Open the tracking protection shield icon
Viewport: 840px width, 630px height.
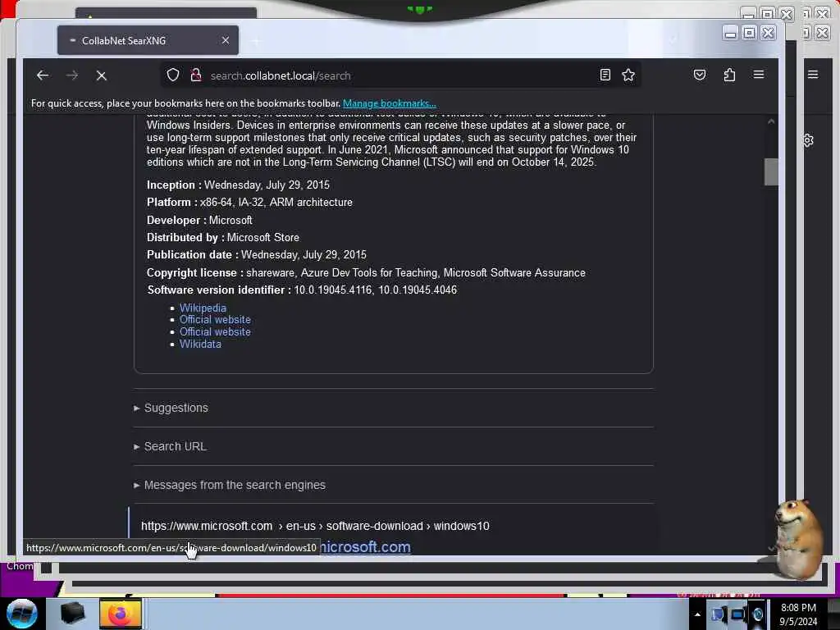tap(172, 75)
